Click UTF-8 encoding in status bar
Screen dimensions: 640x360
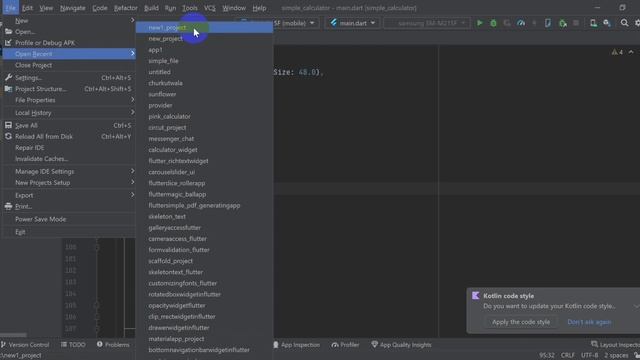[x=589, y=355]
